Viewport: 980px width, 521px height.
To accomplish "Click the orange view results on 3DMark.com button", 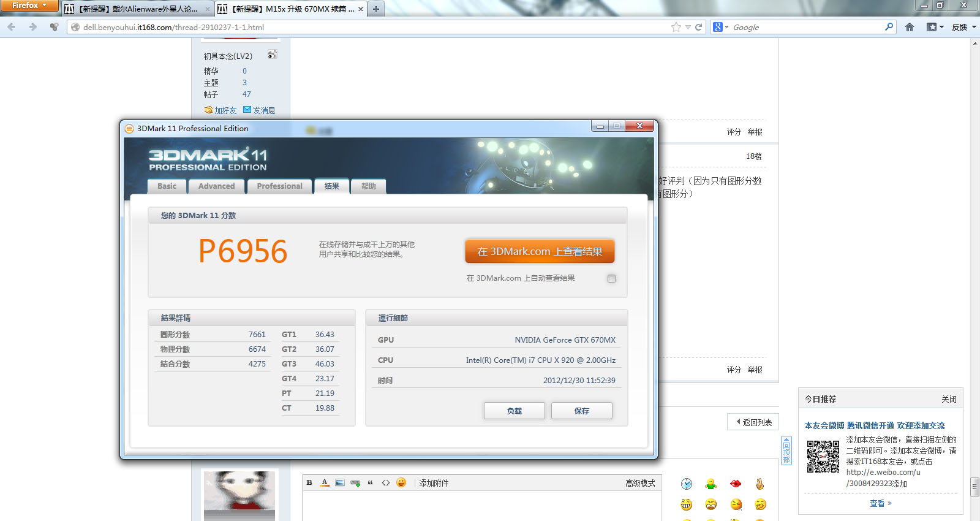I will pos(540,251).
